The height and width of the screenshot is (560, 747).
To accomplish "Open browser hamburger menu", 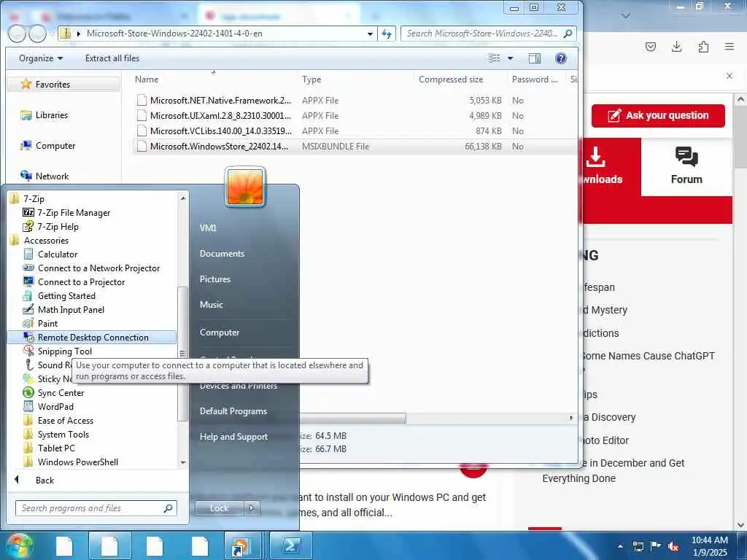I will coord(729,46).
